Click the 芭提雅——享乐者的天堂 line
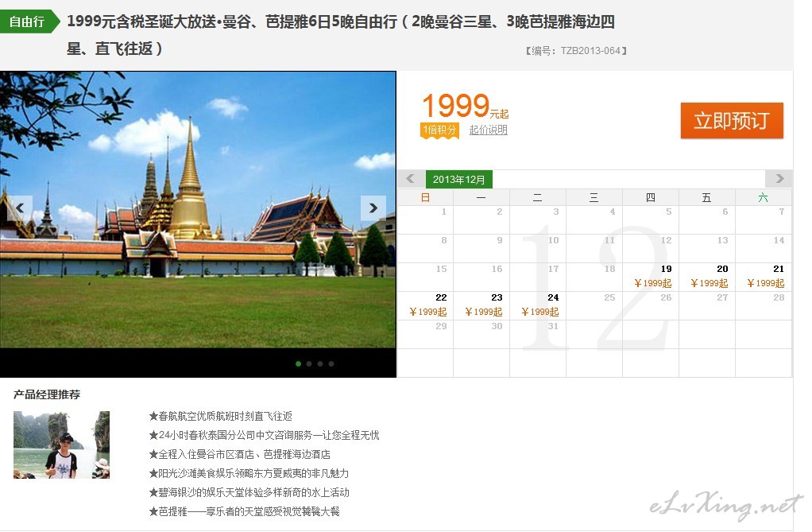 [x=245, y=512]
